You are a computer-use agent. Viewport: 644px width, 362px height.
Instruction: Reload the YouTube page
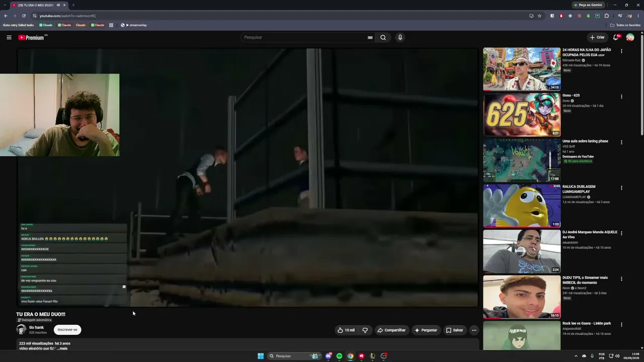click(24, 16)
